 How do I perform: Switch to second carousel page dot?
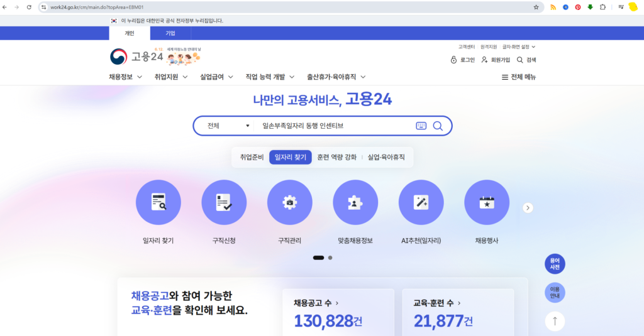[330, 257]
